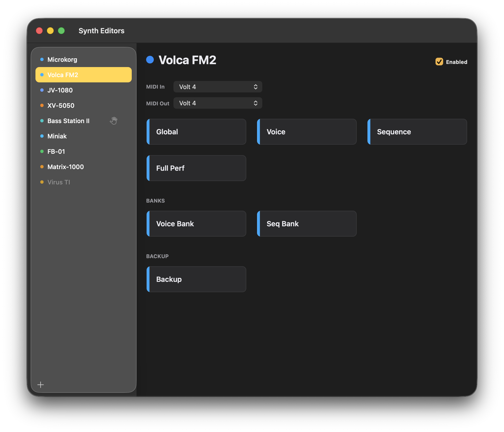Select the disabled Virus TI entry

coord(83,182)
